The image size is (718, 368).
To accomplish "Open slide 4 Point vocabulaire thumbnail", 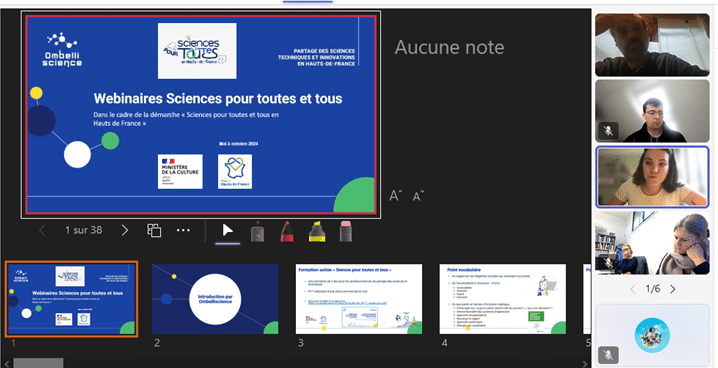I will pos(503,299).
